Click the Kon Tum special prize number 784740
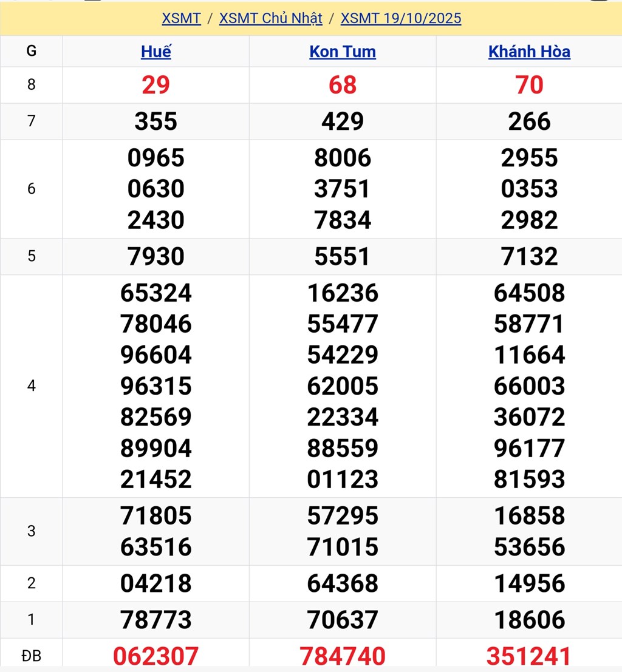This screenshot has width=622, height=672. 343,656
